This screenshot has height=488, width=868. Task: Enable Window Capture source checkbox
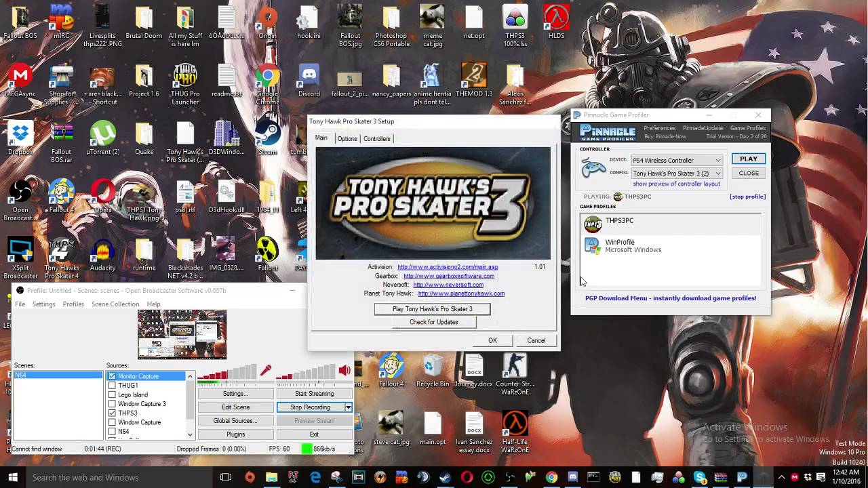tap(112, 422)
